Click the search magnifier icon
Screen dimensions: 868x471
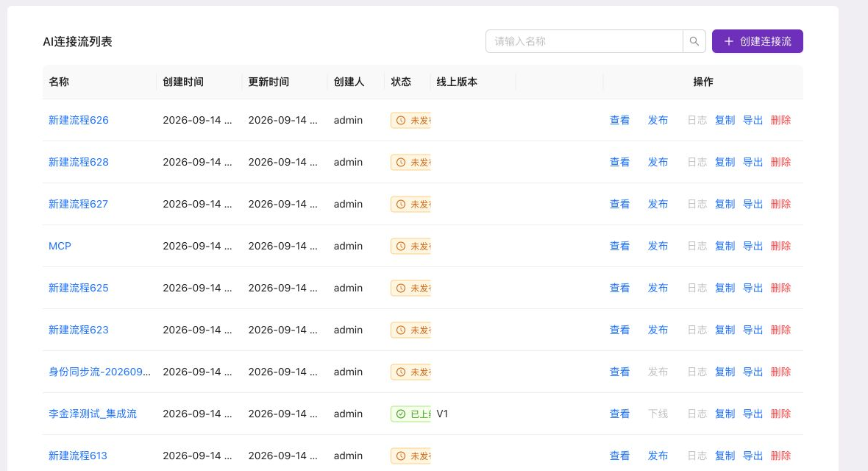click(x=694, y=41)
